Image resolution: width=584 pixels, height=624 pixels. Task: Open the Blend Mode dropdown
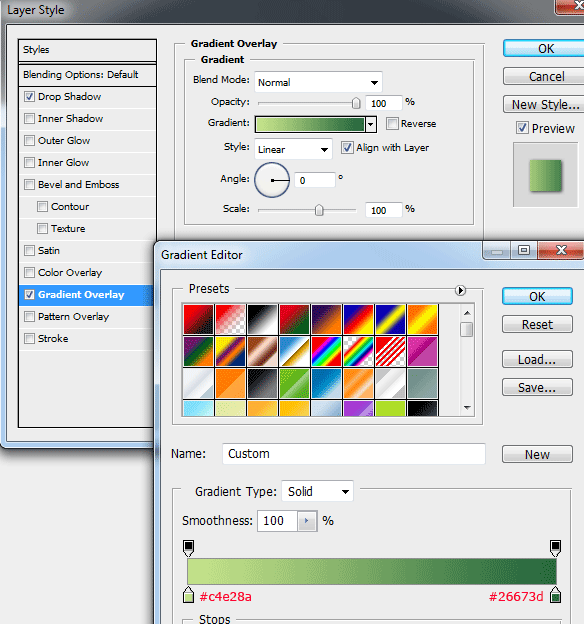click(318, 82)
